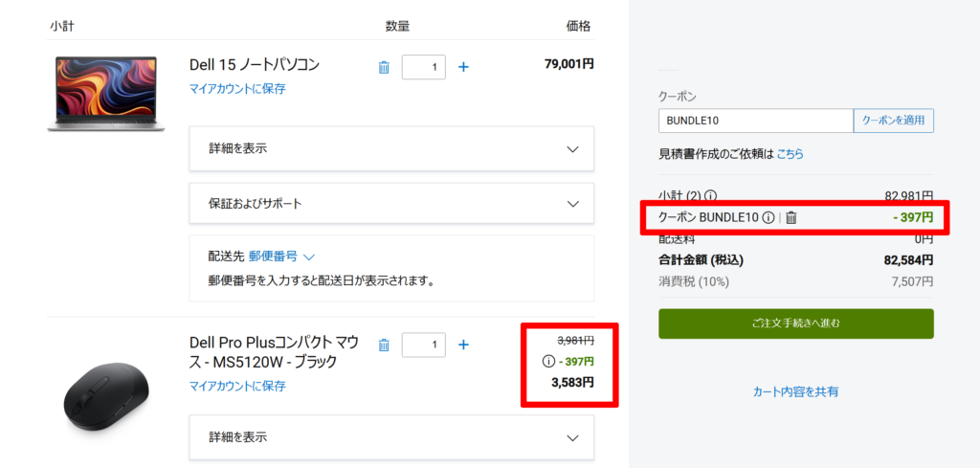
Task: Save Dell 15 laptop via マイアカウントに保存
Action: click(x=237, y=89)
